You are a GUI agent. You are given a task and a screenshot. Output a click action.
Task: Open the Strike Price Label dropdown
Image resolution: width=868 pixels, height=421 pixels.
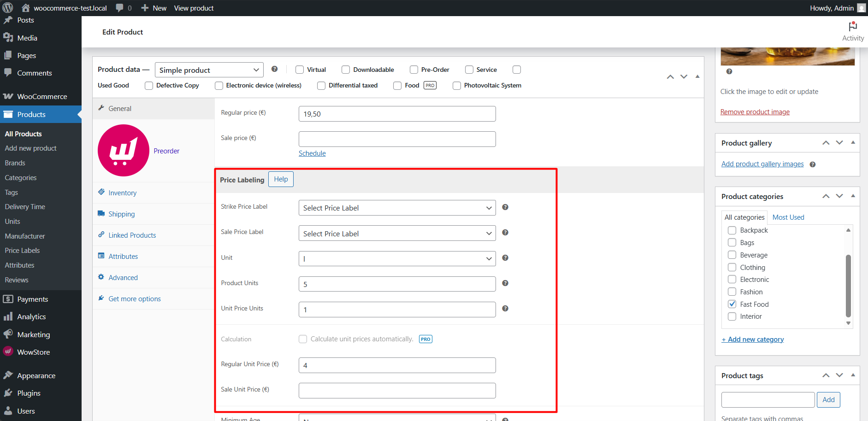[396, 208]
